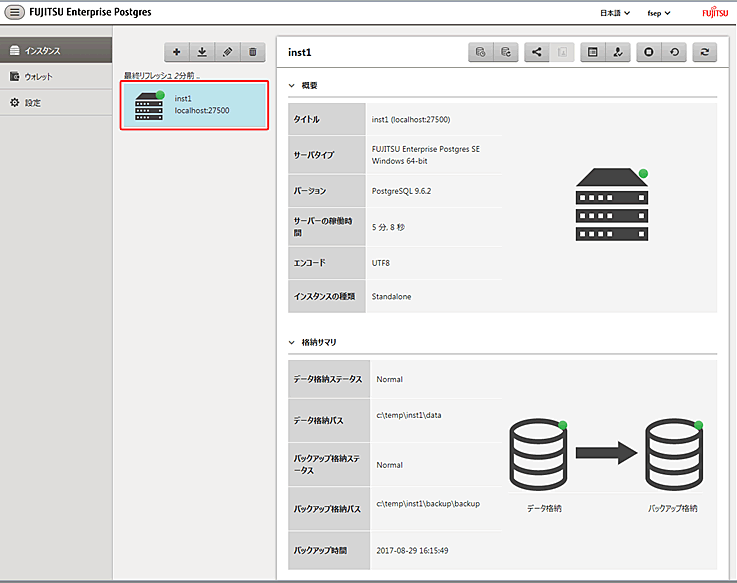Click the title value inst1 (localhost:27500)
Viewport: 737px width, 583px height.
(x=411, y=119)
